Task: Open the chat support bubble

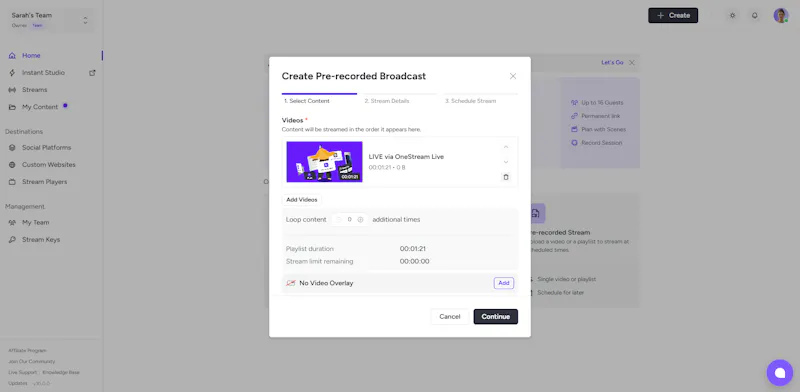Action: (780, 373)
